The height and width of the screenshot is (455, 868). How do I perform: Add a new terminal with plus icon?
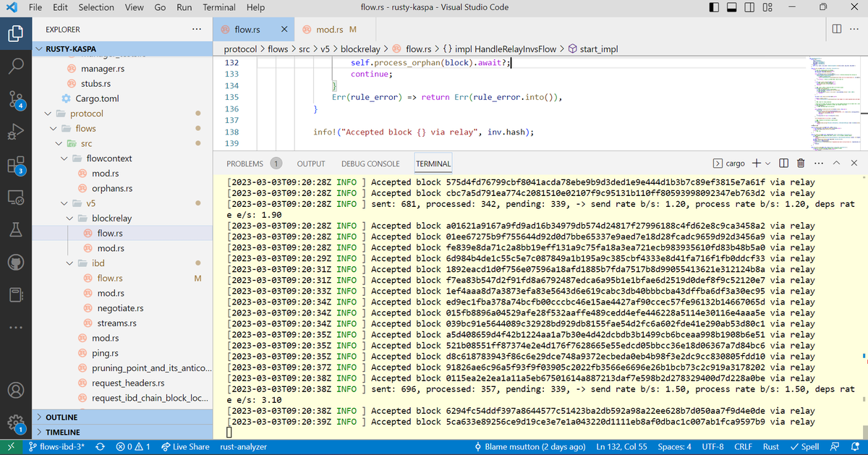pyautogui.click(x=757, y=163)
